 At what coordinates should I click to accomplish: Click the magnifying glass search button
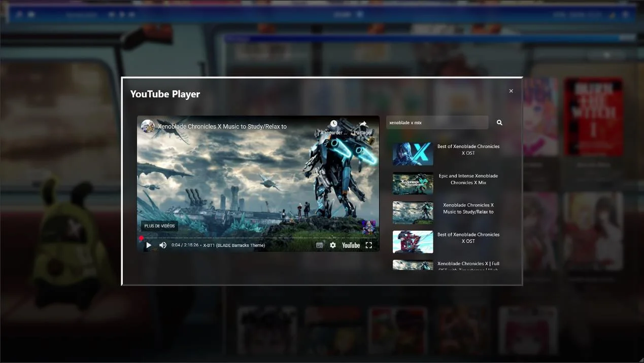pos(499,123)
